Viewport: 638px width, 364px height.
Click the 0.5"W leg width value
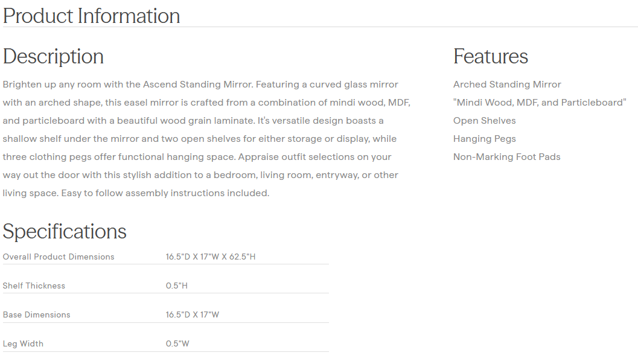pyautogui.click(x=177, y=343)
